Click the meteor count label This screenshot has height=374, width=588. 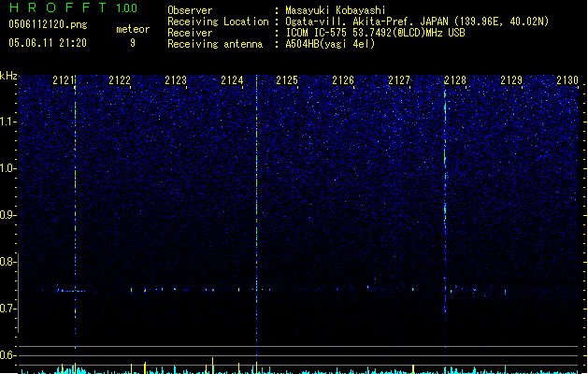pos(133,29)
